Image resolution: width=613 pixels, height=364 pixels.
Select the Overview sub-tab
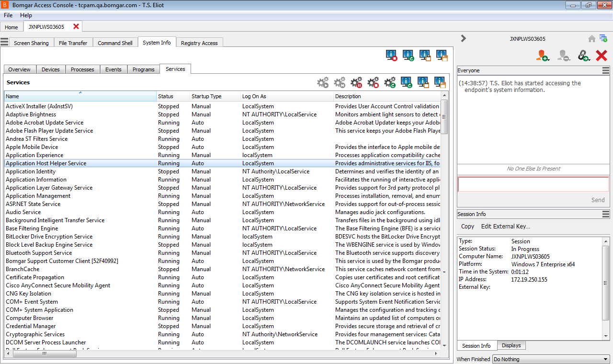pos(20,69)
